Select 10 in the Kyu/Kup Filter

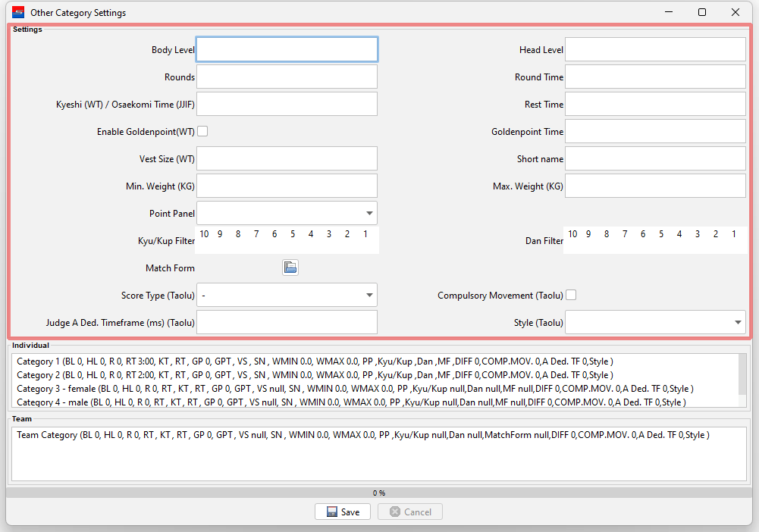coord(204,234)
